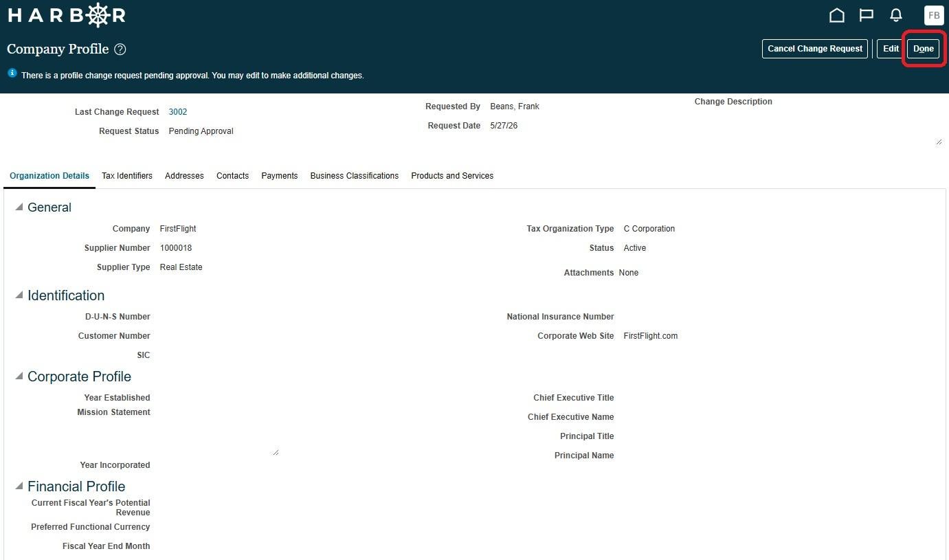Click Cancel Change Request button

click(815, 49)
